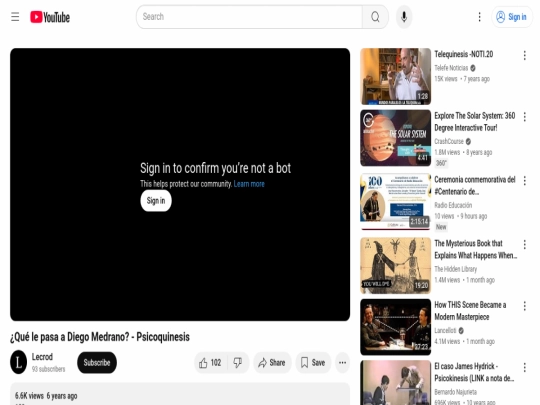
Task: Open options menu for Explore The Solar System
Action: point(525,117)
